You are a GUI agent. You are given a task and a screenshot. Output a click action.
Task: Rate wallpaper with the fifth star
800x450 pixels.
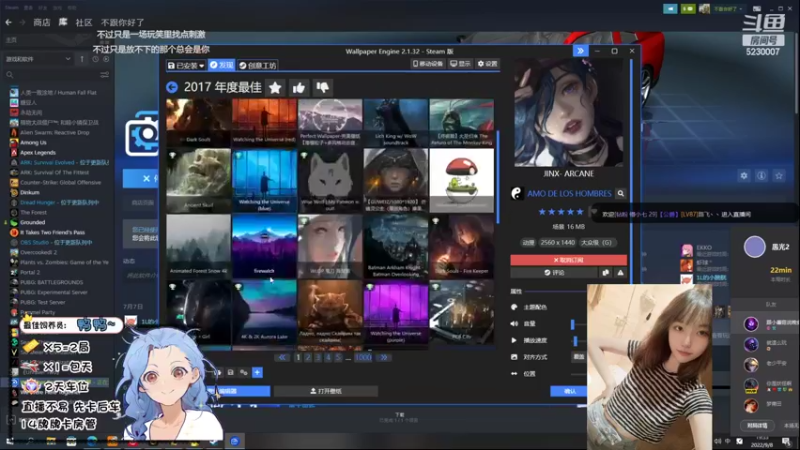click(x=580, y=212)
